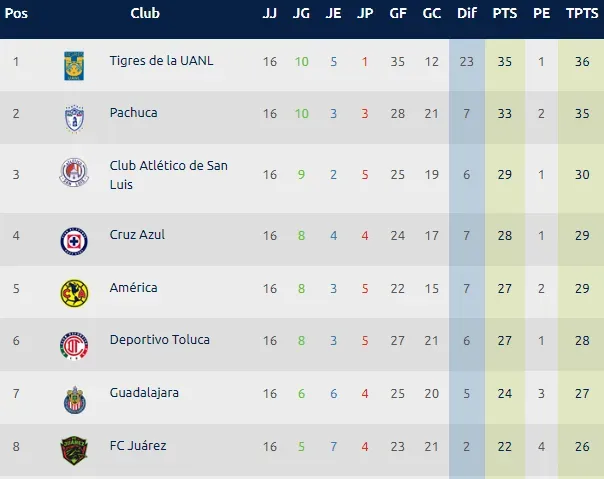The width and height of the screenshot is (604, 479).
Task: Click the América club crest
Action: 74,293
